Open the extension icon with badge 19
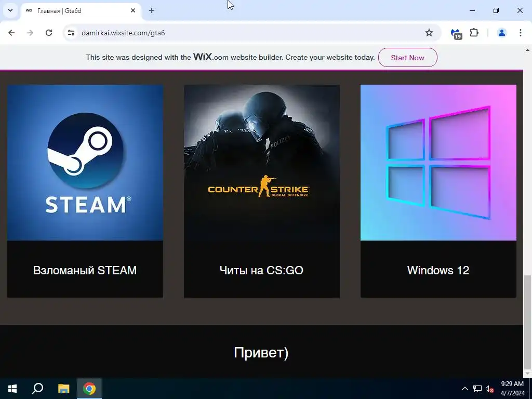 [456, 33]
